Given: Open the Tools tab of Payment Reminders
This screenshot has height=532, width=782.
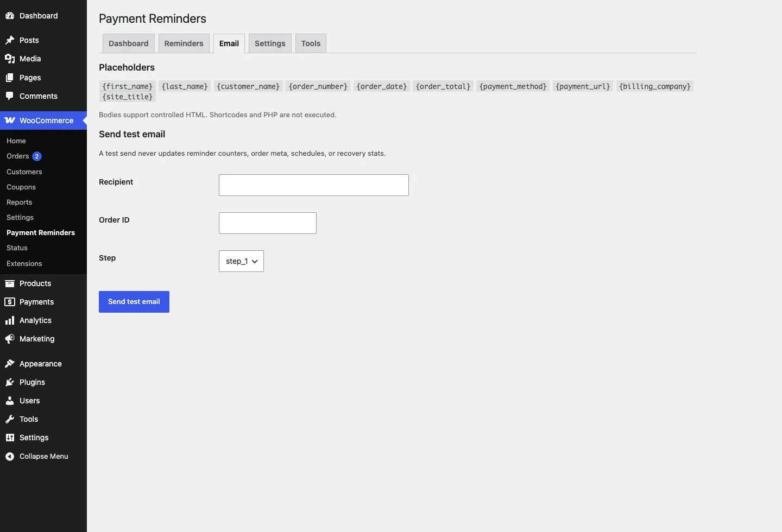Looking at the screenshot, I should tap(311, 43).
